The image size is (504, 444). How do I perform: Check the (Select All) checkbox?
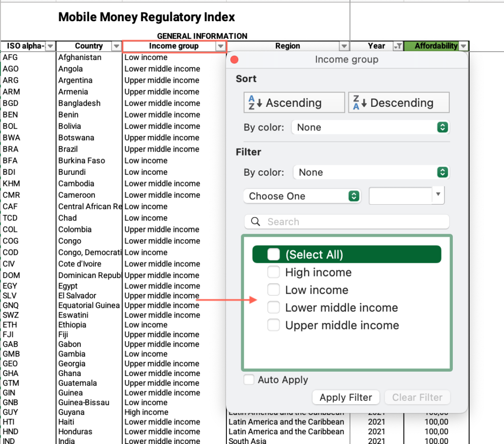(x=274, y=254)
